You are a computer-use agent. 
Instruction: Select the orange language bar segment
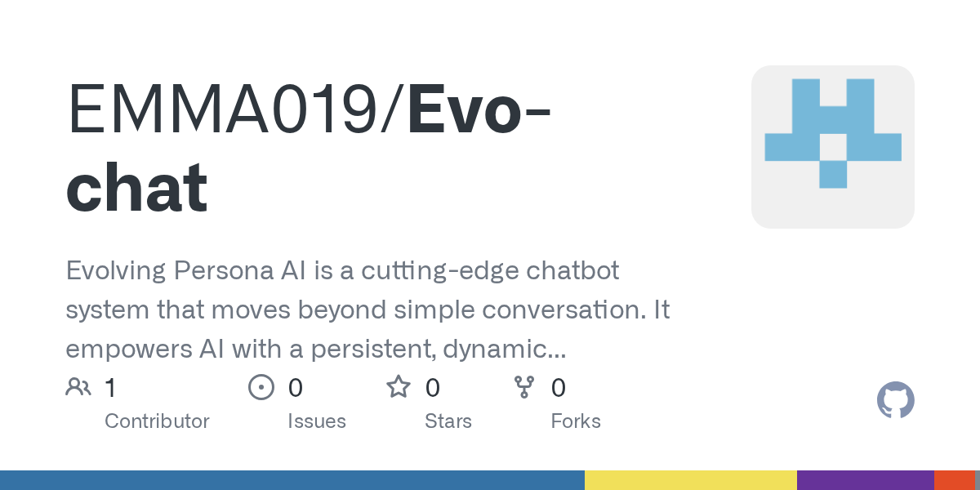955,480
